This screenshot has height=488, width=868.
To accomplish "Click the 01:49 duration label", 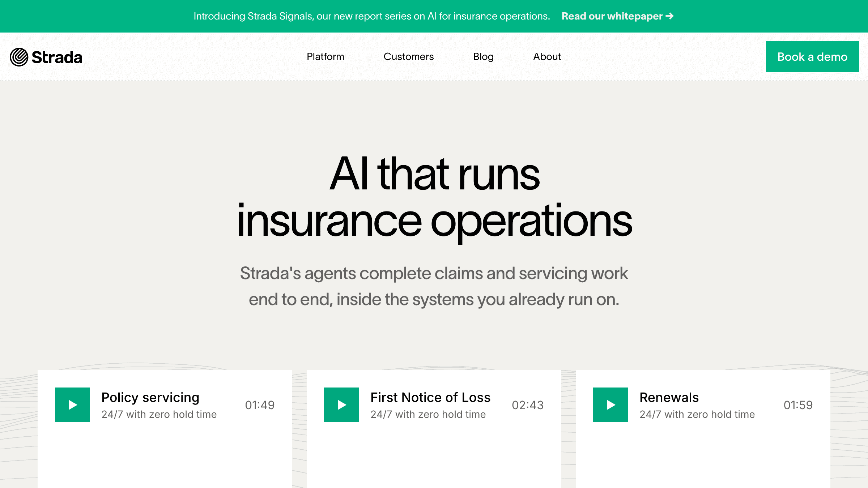I will [x=260, y=405].
